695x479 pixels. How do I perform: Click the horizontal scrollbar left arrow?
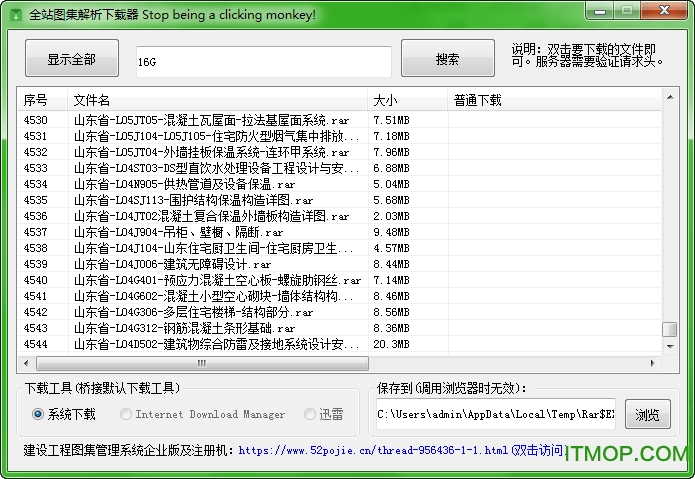point(27,361)
